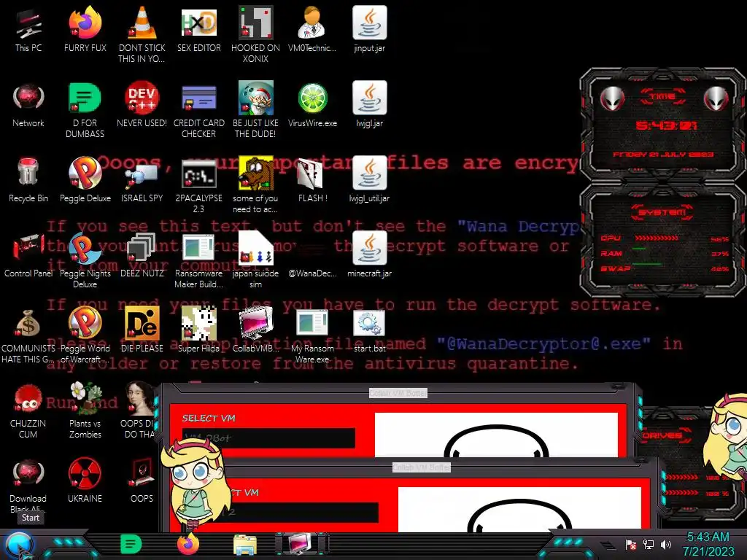Viewport: 747px width, 560px height.
Task: Click the CPU usage bar in SYSTEM gadget
Action: click(657, 238)
